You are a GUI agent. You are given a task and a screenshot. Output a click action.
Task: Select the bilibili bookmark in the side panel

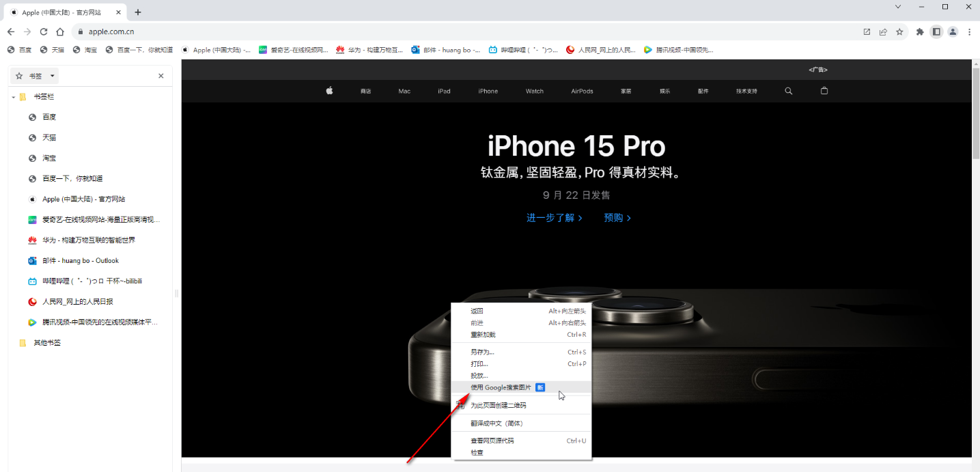coord(91,281)
